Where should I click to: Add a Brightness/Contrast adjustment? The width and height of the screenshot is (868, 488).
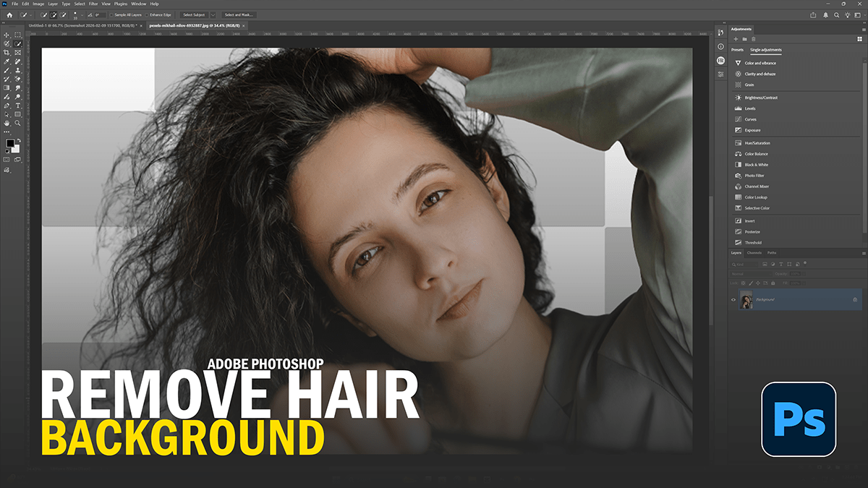(x=760, y=98)
